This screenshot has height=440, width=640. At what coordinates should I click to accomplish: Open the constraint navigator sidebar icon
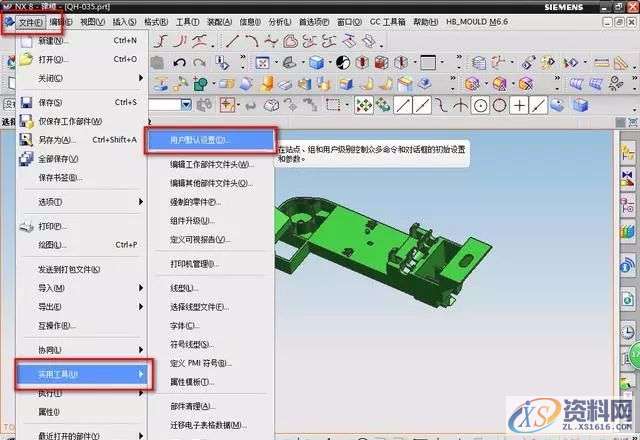tap(627, 180)
